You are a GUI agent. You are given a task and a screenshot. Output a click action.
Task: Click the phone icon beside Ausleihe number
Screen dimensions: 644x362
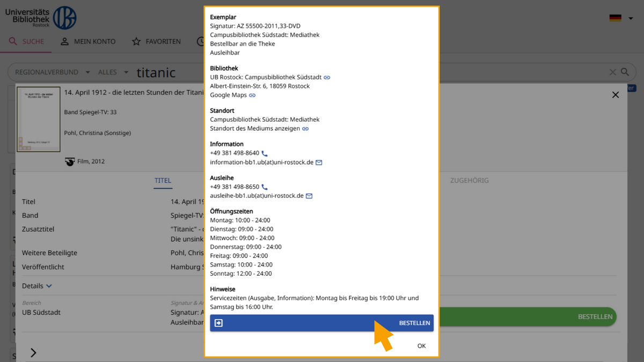(x=265, y=187)
